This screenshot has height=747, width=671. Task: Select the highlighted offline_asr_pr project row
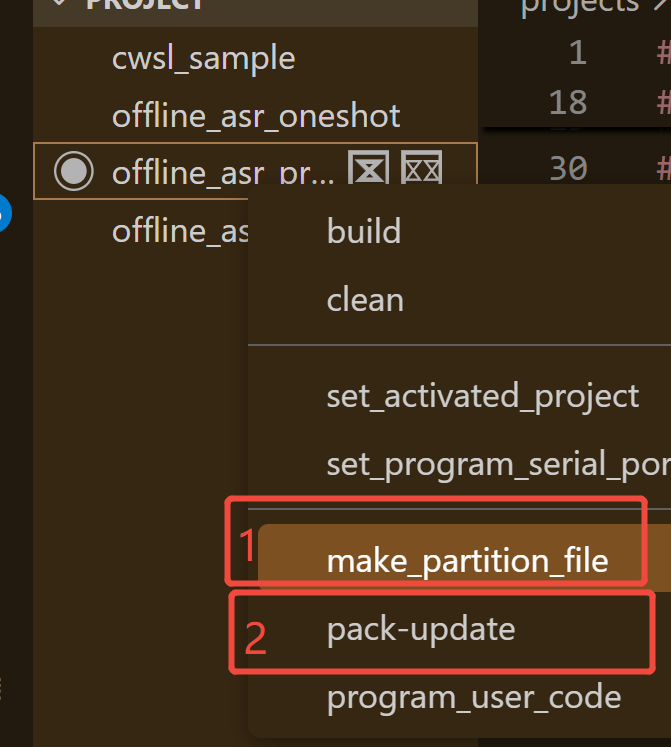tap(222, 173)
